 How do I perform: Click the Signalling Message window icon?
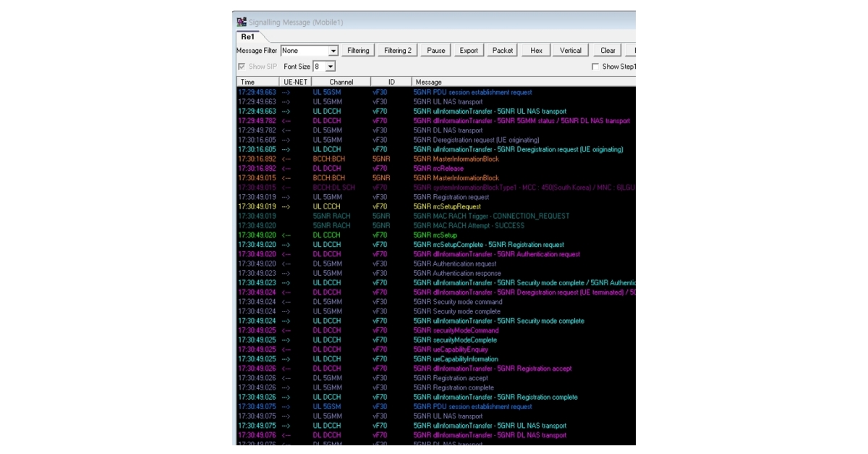pyautogui.click(x=242, y=22)
